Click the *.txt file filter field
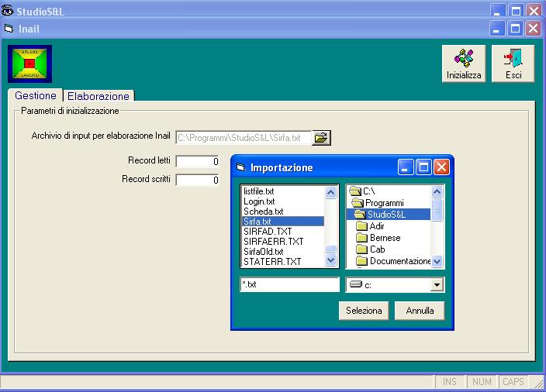The height and width of the screenshot is (392, 546). 289,284
